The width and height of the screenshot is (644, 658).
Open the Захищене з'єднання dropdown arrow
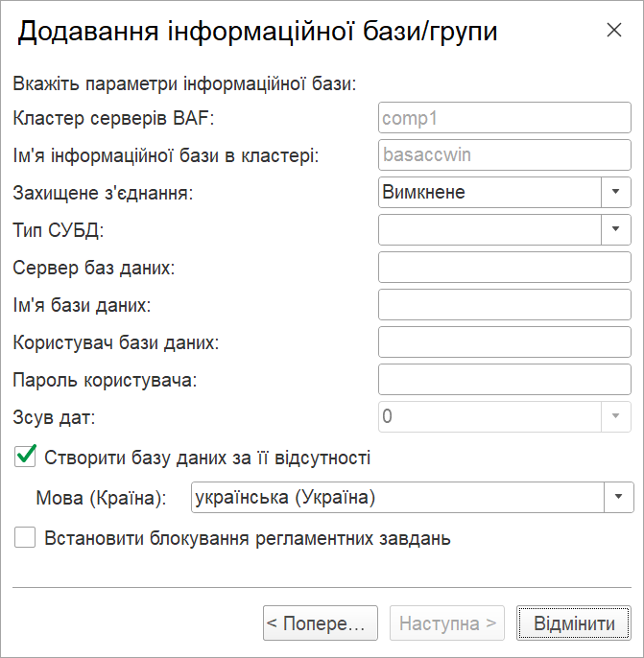[x=616, y=192]
